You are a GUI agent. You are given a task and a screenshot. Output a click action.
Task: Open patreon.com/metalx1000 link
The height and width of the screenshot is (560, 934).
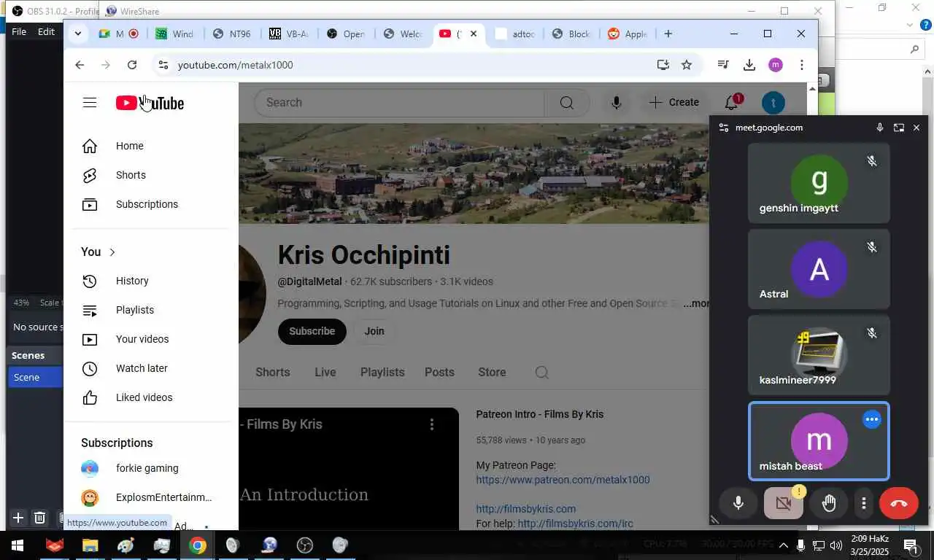(x=563, y=480)
